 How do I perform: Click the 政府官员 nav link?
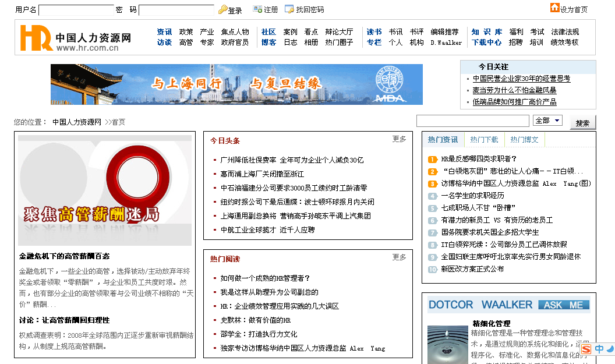coord(235,43)
